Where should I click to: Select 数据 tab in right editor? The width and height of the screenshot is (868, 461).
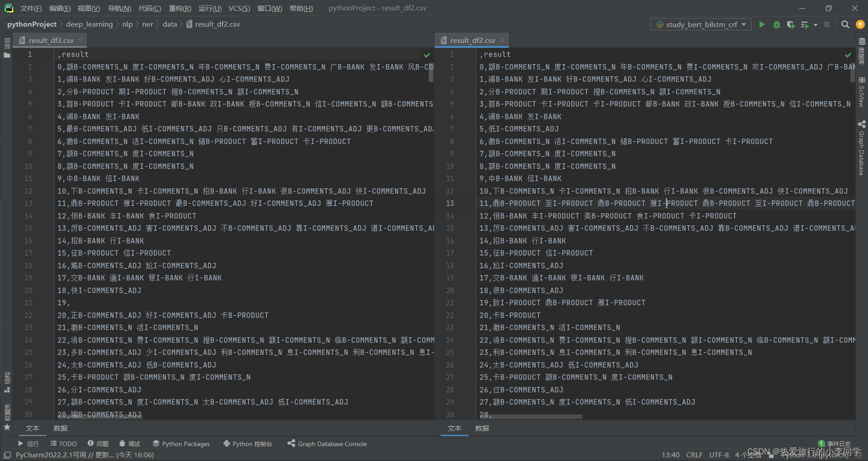482,428
